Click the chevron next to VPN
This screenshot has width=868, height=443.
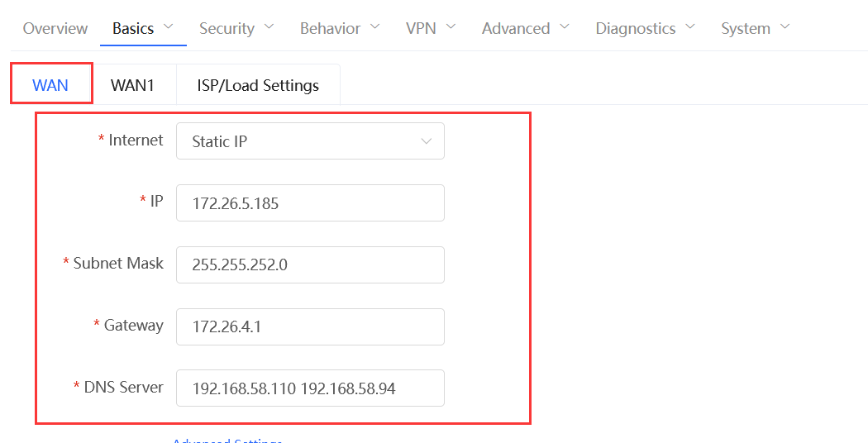click(x=450, y=26)
